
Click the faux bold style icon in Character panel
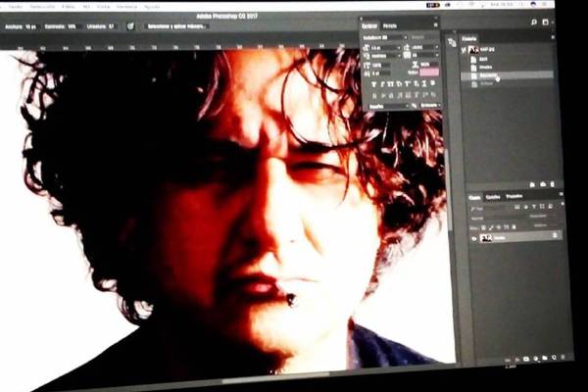coord(372,84)
